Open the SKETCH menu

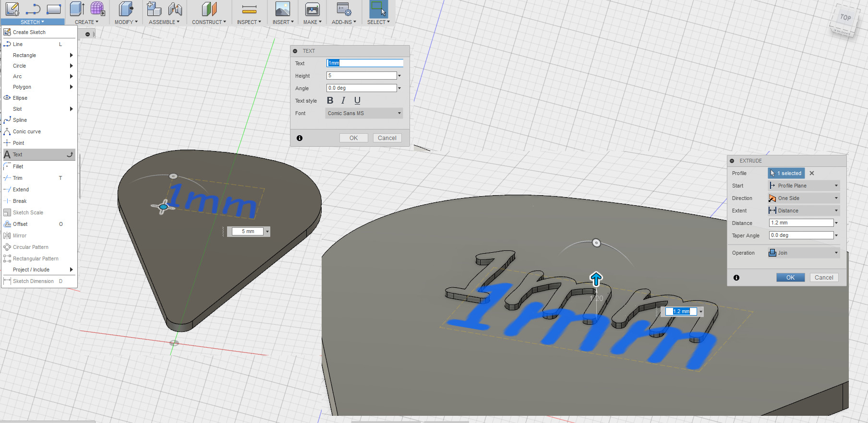32,22
